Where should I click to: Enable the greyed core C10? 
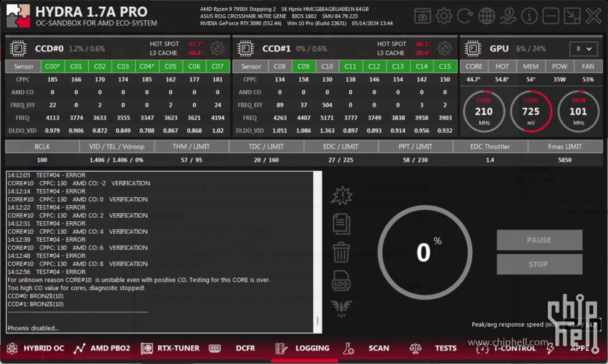click(327, 66)
